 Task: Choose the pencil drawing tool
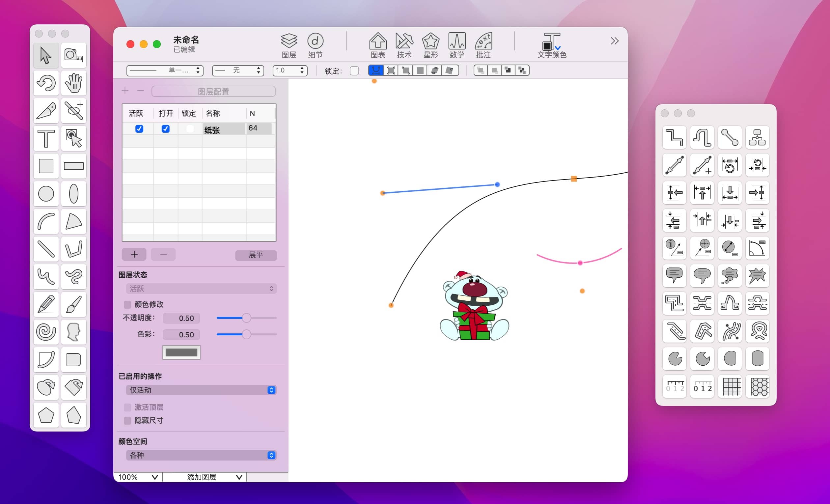[46, 304]
